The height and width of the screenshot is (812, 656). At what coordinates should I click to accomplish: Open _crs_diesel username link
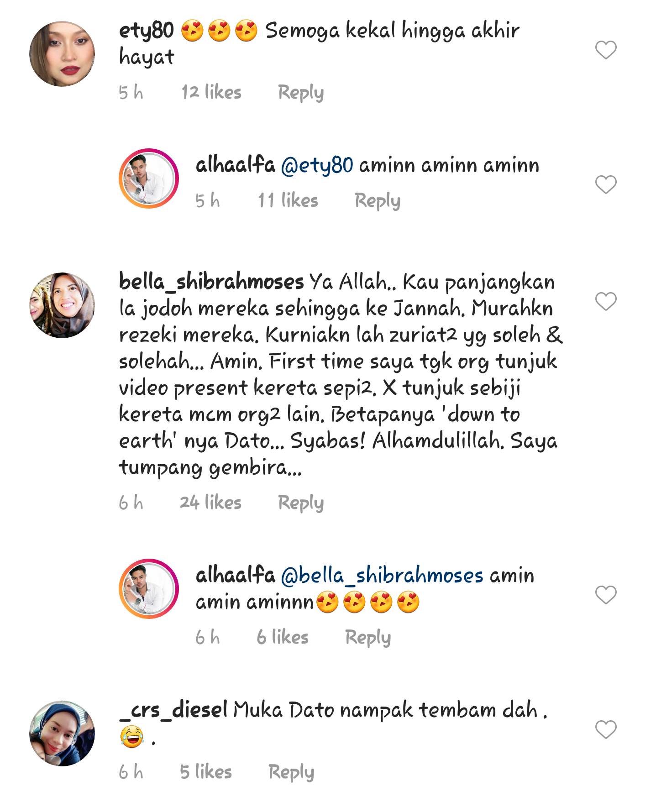(x=173, y=710)
